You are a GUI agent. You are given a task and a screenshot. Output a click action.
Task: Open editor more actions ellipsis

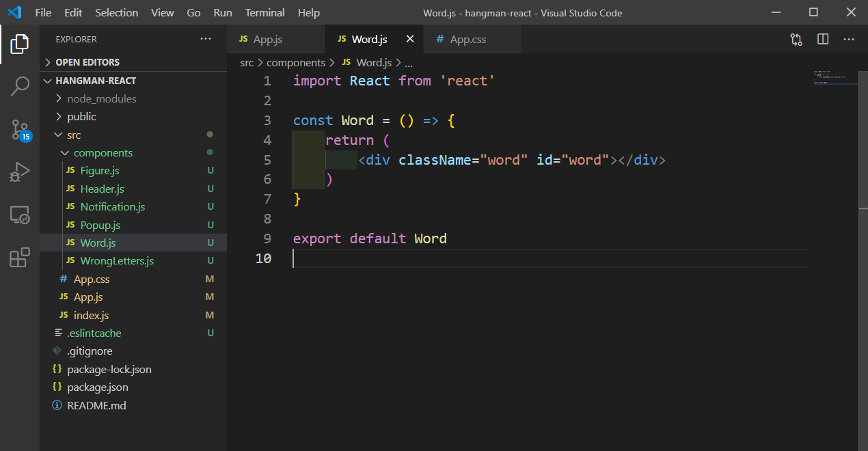849,40
